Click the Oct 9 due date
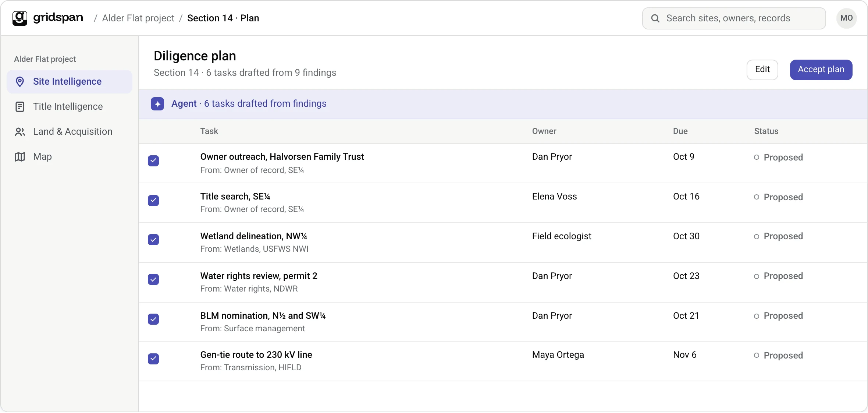868x413 pixels. 684,157
